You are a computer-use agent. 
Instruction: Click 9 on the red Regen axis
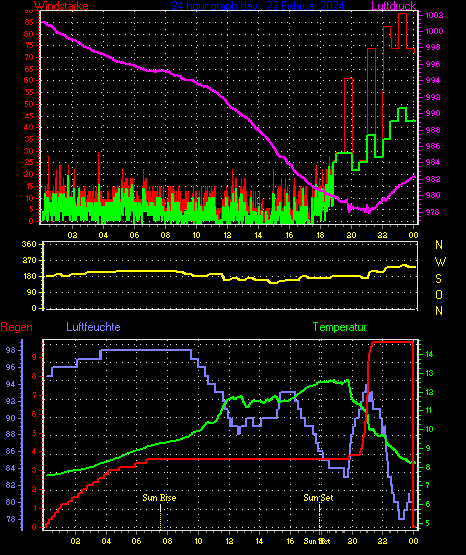pos(34,357)
